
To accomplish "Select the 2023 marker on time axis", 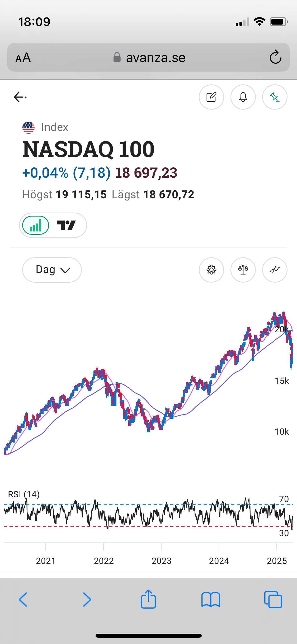I will 161,561.
